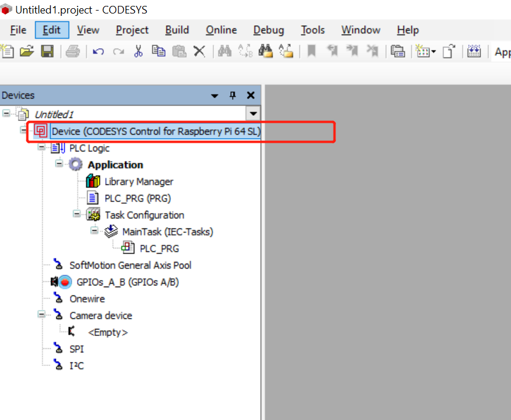Select the I²C tree item

point(76,365)
